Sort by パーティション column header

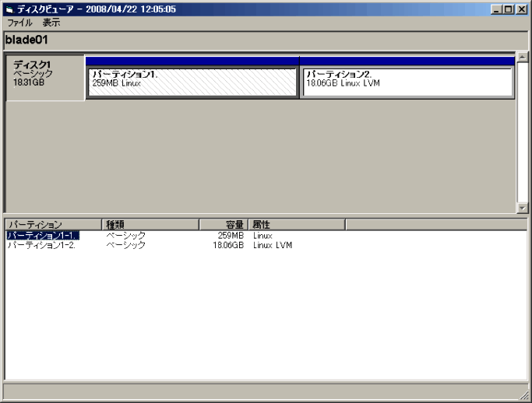click(53, 224)
